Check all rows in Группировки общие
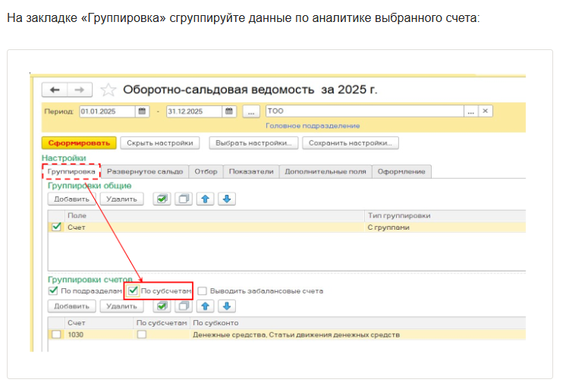 [x=162, y=199]
